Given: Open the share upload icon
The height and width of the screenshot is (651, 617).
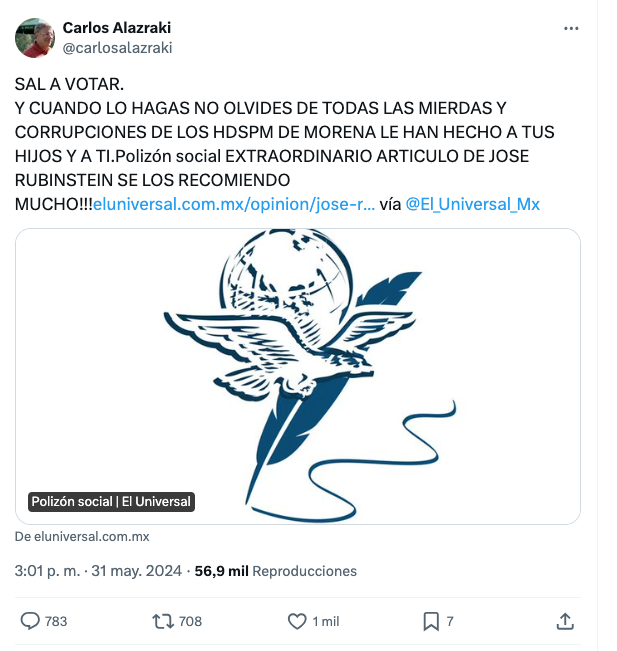Looking at the screenshot, I should pos(565,621).
